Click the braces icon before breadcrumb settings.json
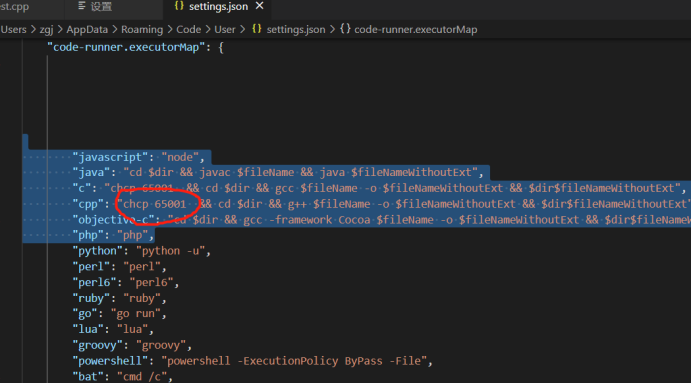This screenshot has width=692, height=383. pyautogui.click(x=257, y=30)
